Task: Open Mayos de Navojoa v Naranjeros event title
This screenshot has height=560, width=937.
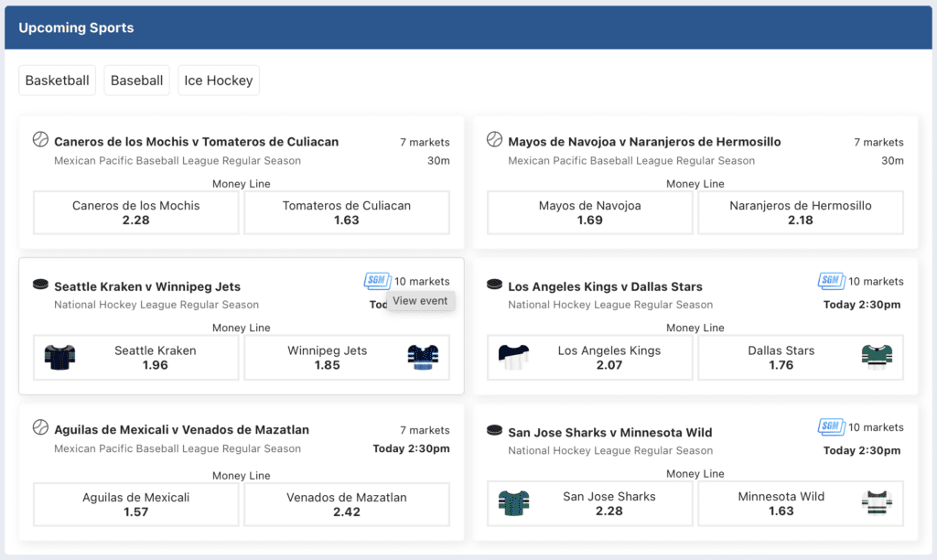Action: [x=644, y=142]
